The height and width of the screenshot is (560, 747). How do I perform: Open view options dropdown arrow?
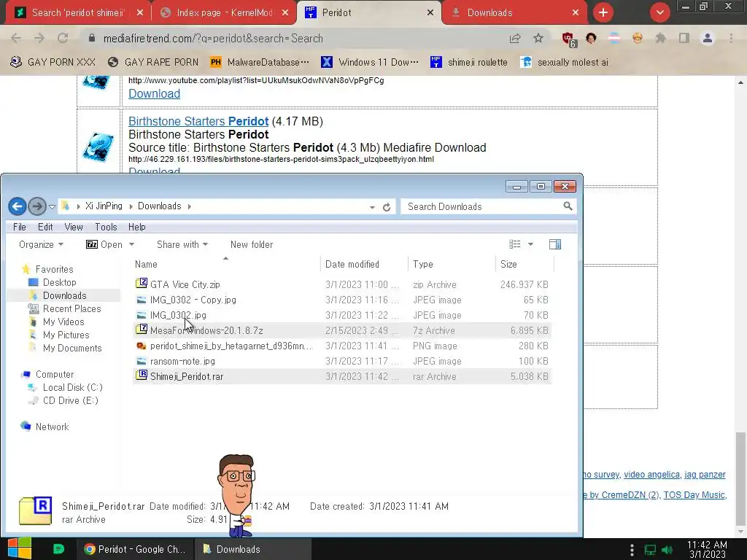(530, 244)
